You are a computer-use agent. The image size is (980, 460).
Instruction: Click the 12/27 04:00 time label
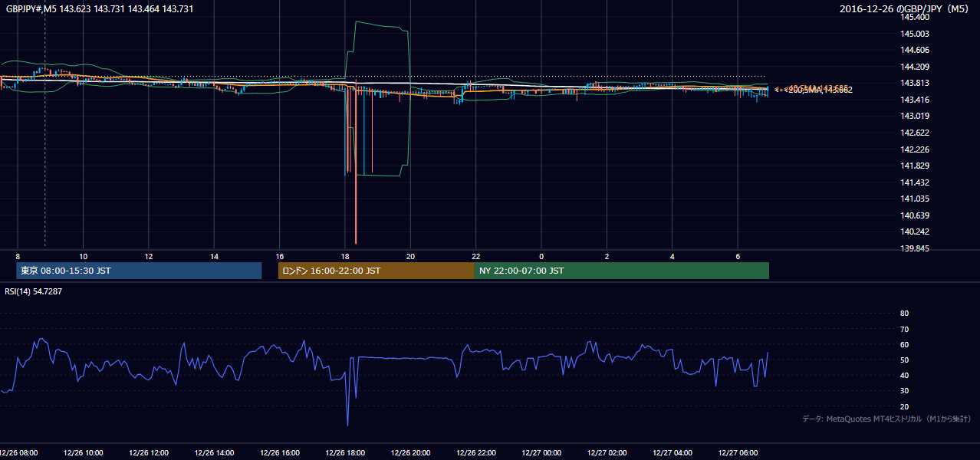click(x=673, y=452)
